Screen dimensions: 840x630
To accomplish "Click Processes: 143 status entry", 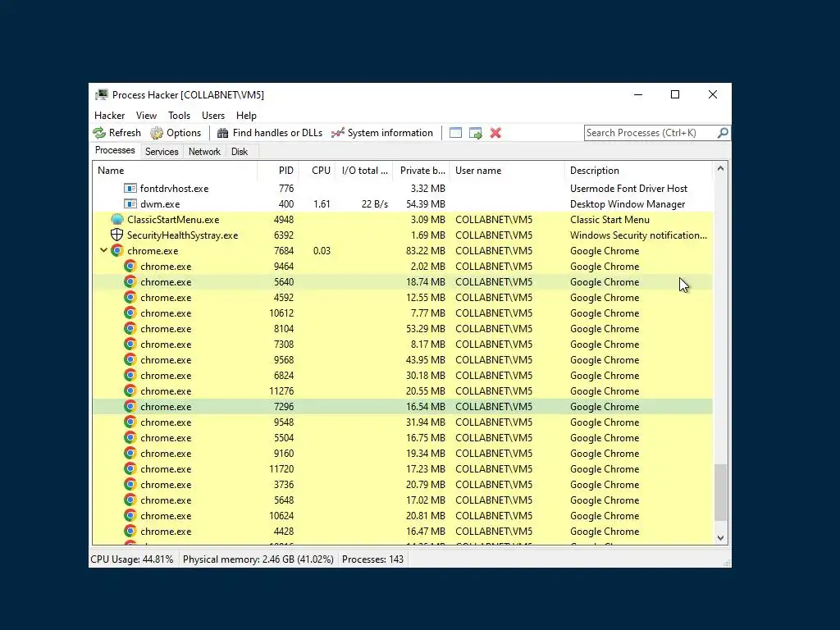I will click(373, 559).
